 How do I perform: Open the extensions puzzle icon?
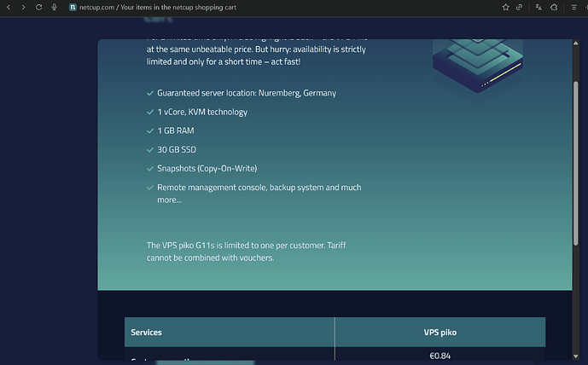click(x=554, y=7)
